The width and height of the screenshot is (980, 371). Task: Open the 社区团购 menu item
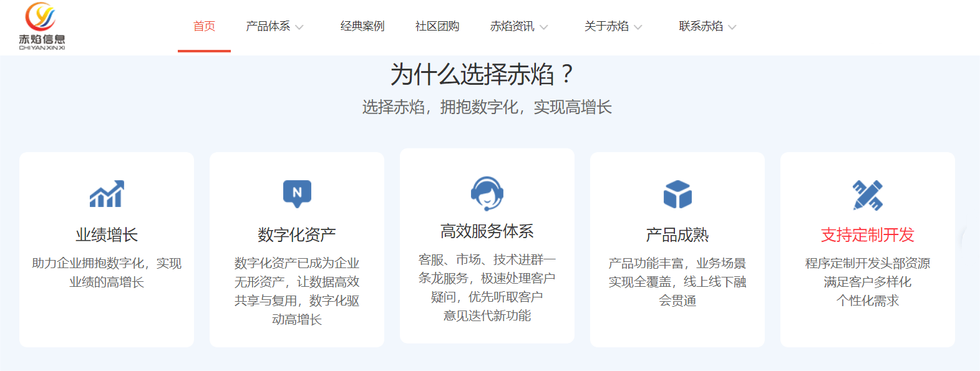click(437, 26)
